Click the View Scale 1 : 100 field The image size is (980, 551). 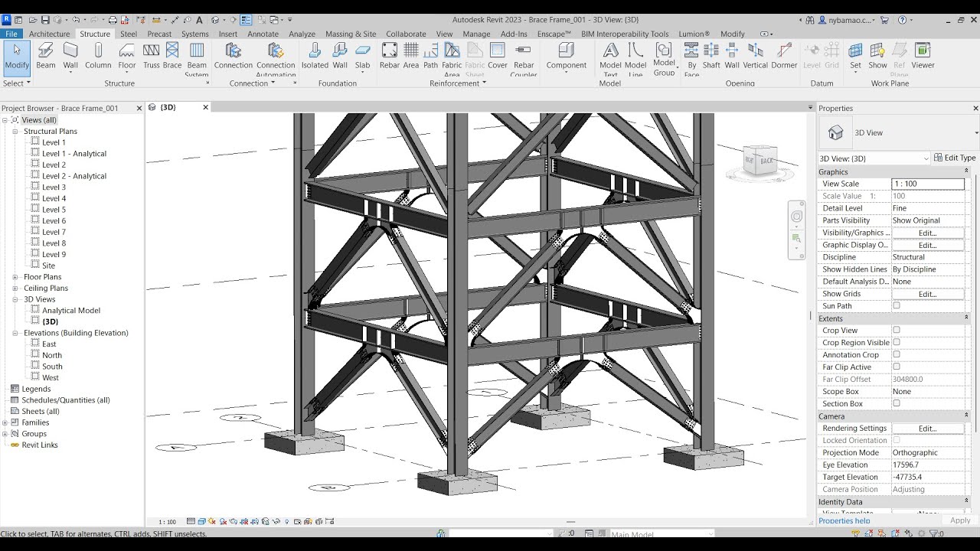point(928,184)
